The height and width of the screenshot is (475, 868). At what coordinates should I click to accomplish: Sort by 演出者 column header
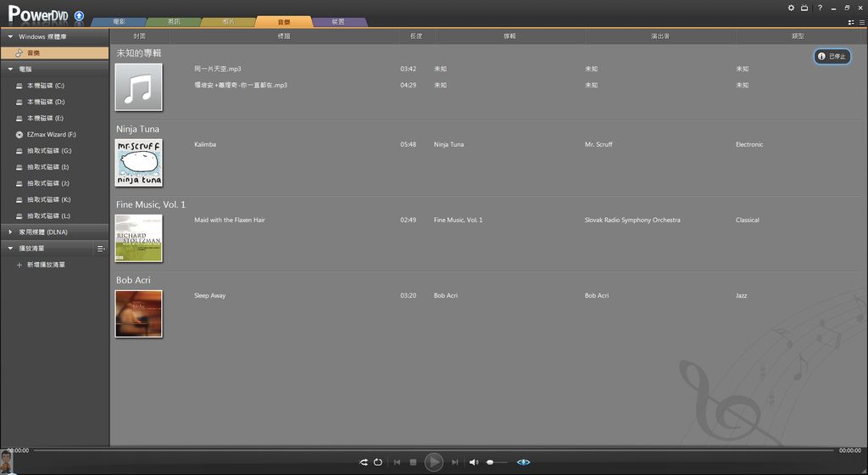[660, 36]
